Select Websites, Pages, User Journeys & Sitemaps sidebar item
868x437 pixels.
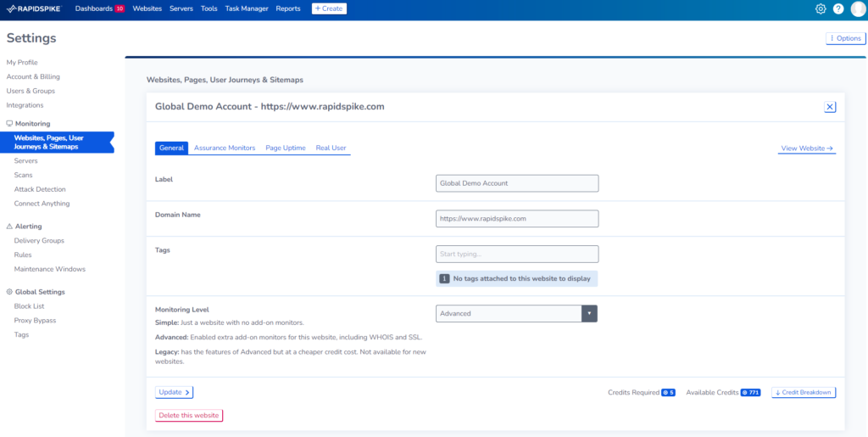pyautogui.click(x=57, y=143)
